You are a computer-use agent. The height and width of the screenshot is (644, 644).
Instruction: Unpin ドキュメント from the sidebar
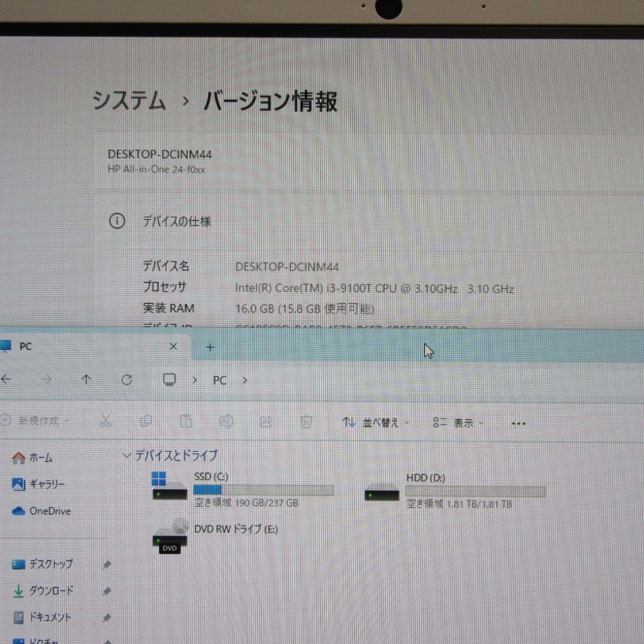click(x=107, y=618)
